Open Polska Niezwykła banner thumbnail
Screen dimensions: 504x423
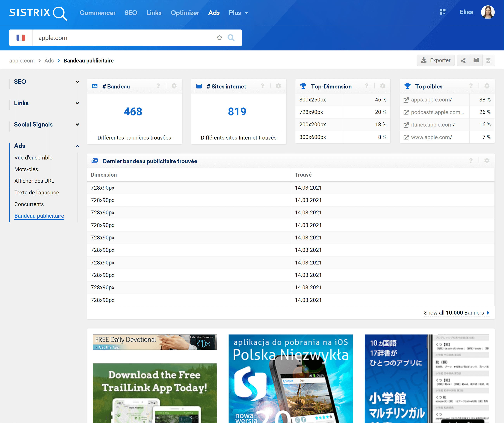291,379
